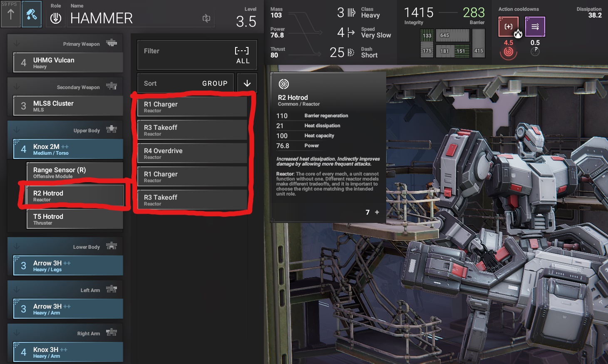The image size is (608, 364).
Task: Click the red barrier action cooldown icon
Action: 509,27
